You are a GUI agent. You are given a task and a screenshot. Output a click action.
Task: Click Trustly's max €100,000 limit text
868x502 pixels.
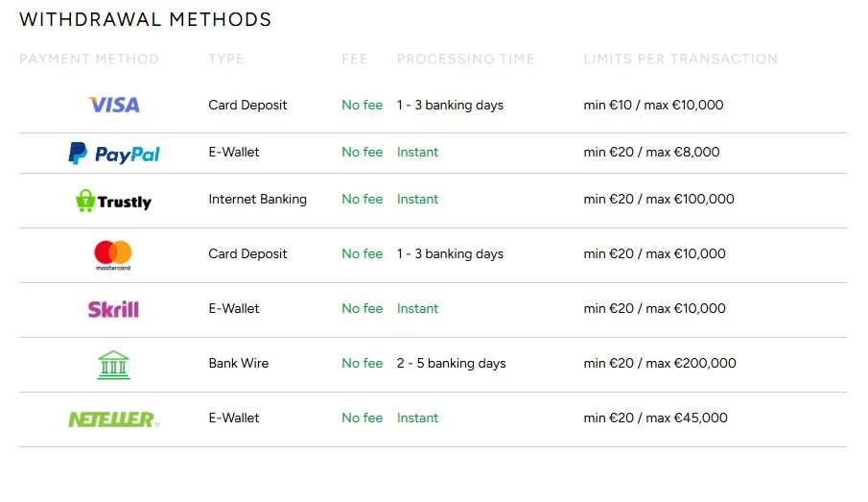(690, 200)
